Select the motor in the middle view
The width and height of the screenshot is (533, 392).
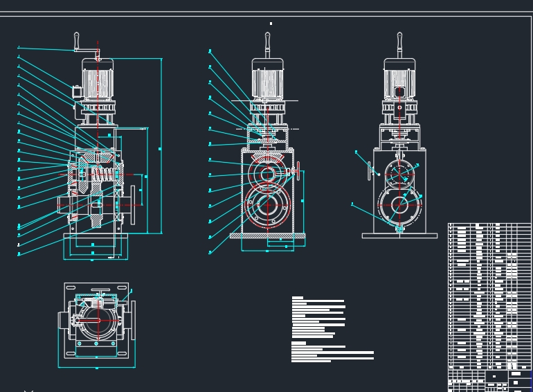coord(267,80)
